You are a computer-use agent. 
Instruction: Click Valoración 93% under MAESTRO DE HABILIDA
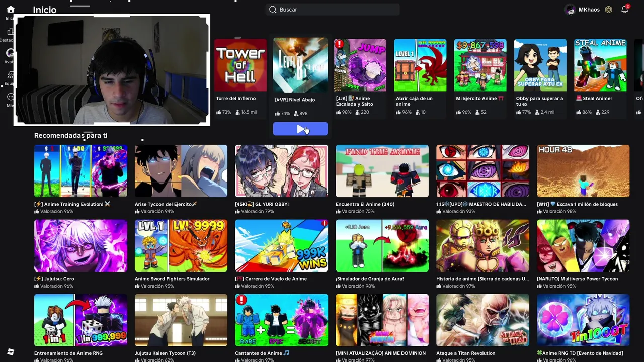(456, 212)
